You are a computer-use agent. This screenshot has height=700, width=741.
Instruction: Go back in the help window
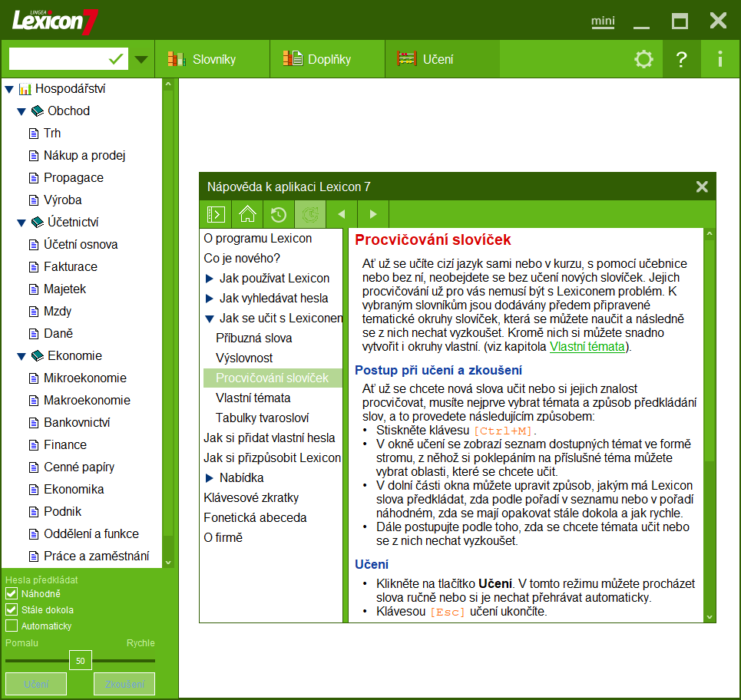[341, 214]
